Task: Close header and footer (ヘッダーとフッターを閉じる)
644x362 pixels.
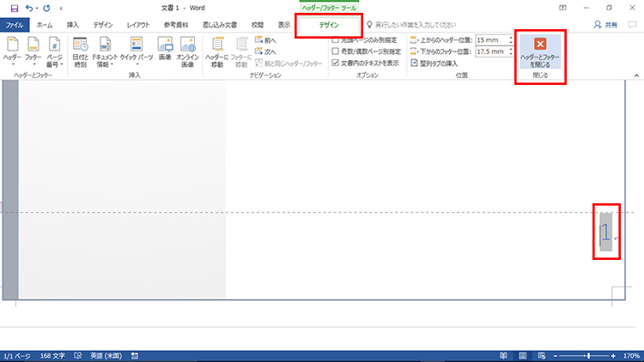Action: click(539, 52)
